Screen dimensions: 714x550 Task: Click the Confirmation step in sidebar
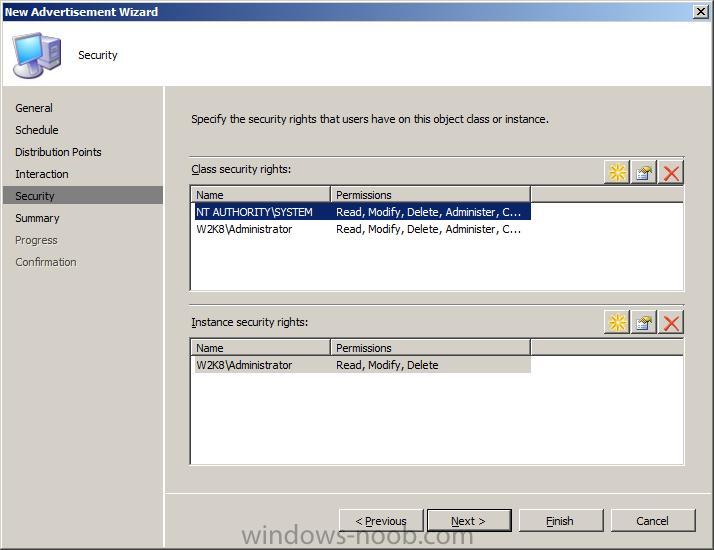(x=46, y=262)
